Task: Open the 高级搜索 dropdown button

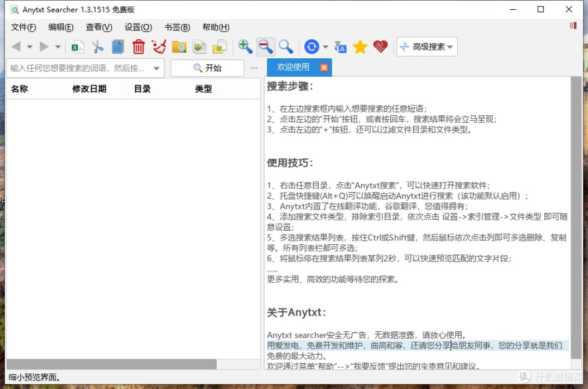Action: [x=427, y=47]
